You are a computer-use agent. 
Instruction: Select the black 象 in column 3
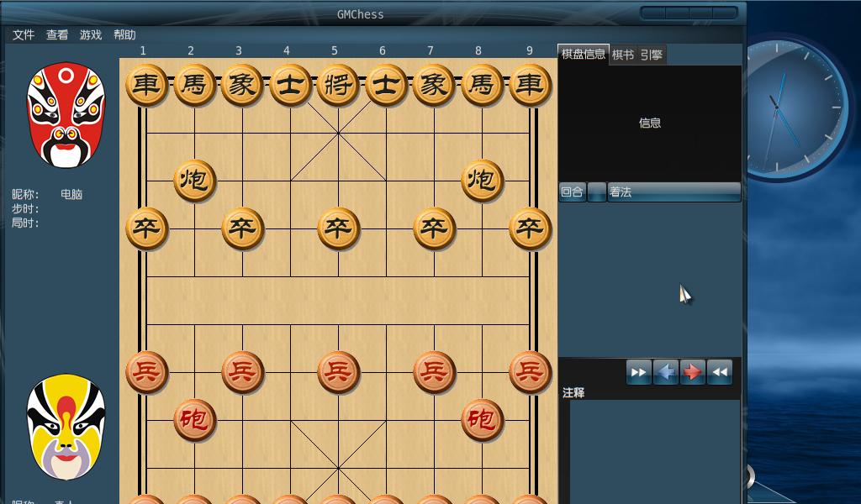pos(242,85)
